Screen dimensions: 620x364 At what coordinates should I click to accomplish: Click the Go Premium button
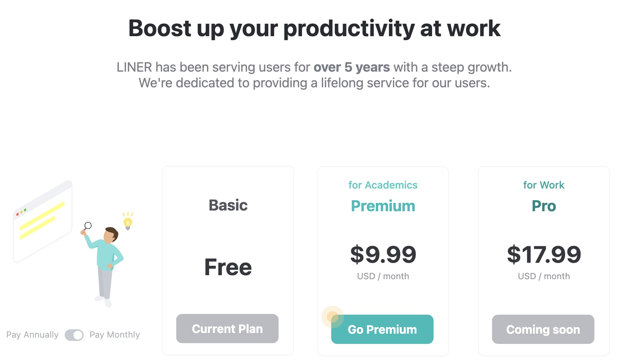[x=382, y=329]
